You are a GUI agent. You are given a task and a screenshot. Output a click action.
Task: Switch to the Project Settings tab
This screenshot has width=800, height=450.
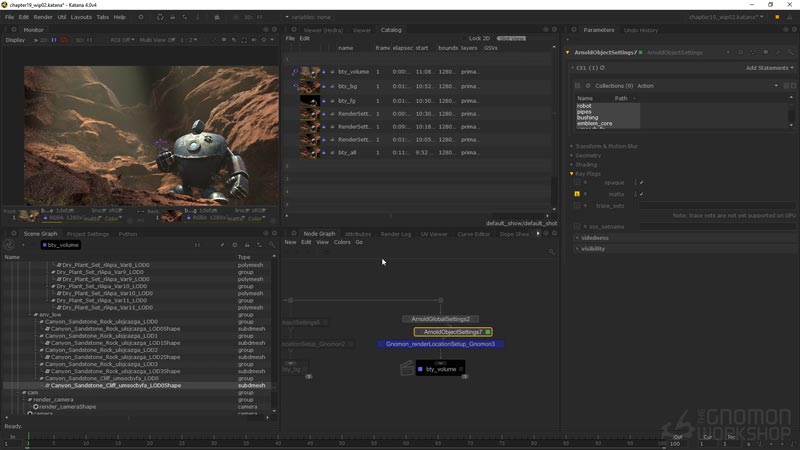coord(88,234)
